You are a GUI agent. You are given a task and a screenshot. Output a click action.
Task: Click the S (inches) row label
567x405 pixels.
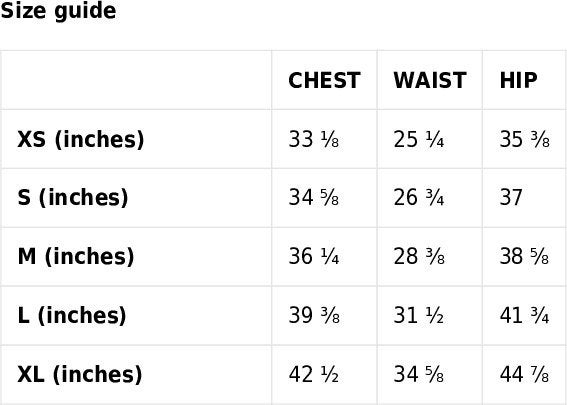pyautogui.click(x=73, y=198)
